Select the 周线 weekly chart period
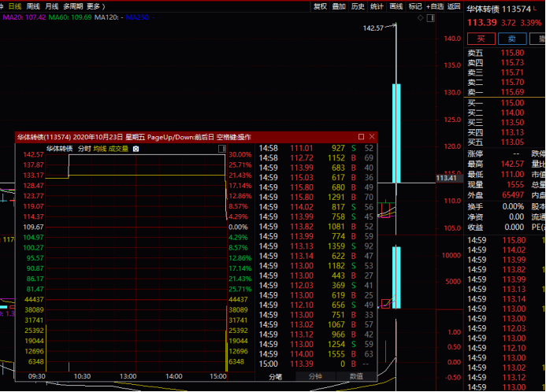Image resolution: width=546 pixels, height=392 pixels. coord(33,6)
